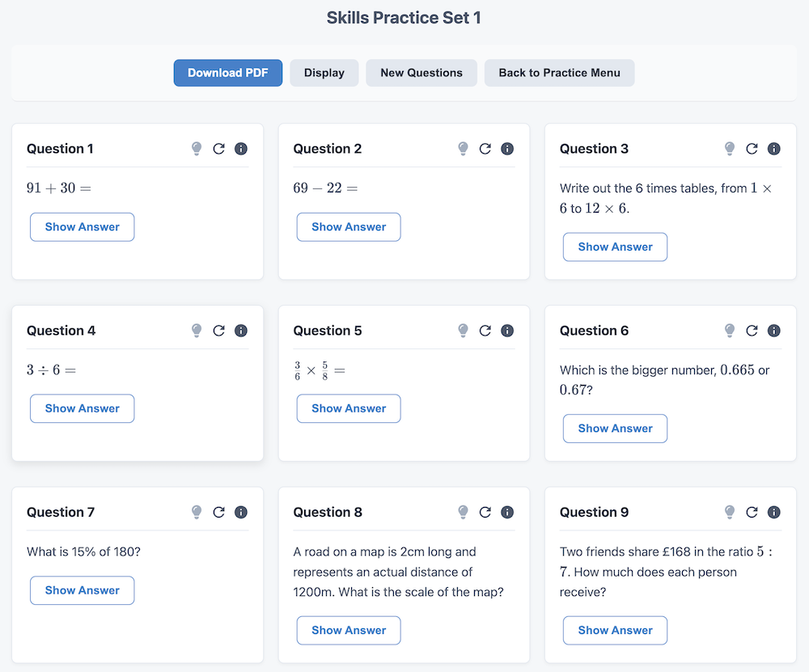Open the info icon for Question 3
The width and height of the screenshot is (809, 672).
[774, 149]
